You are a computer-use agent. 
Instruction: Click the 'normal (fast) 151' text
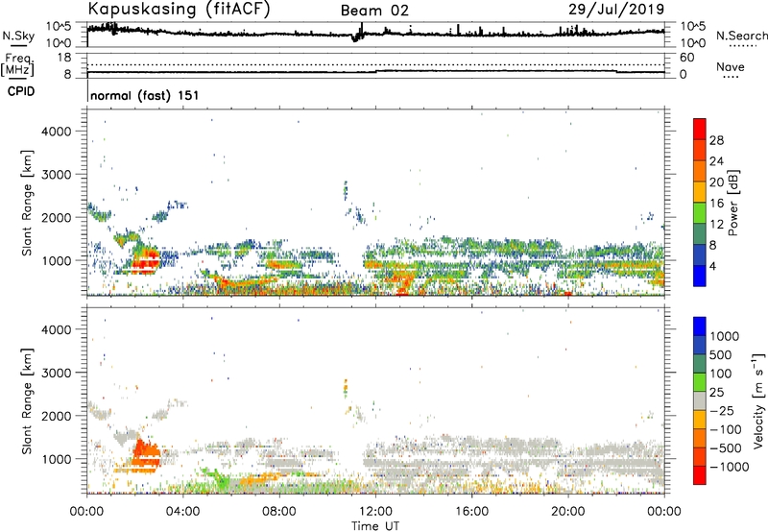pos(145,95)
